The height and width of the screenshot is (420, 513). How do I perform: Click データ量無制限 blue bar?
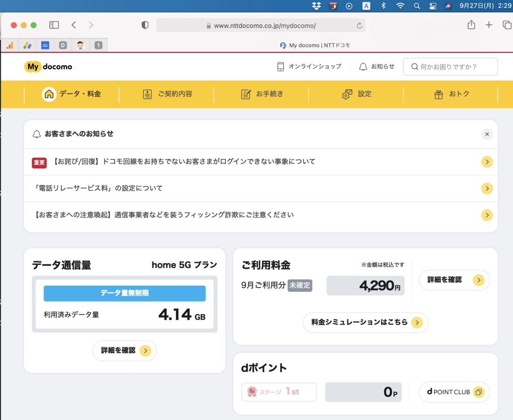tap(124, 293)
